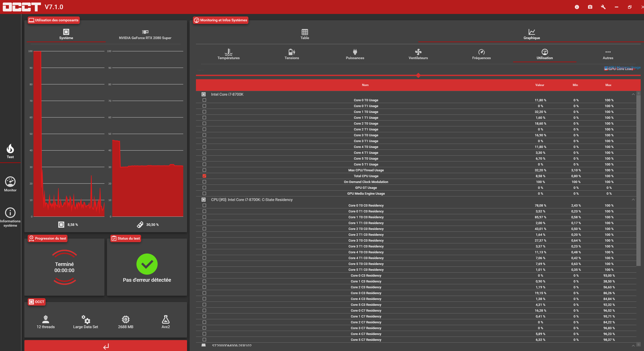This screenshot has height=351, width=644.
Task: Enable the Core 1 T0 Usage checkbox
Action: (204, 112)
